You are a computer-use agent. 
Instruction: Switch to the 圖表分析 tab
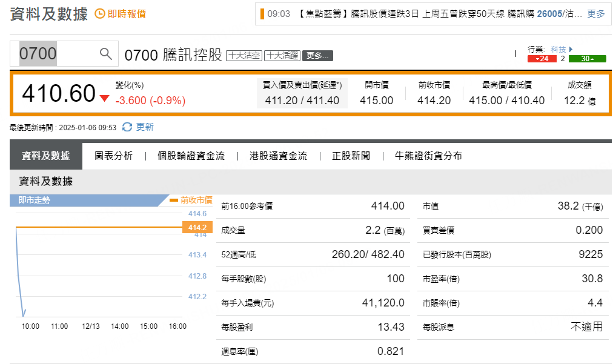click(x=114, y=156)
